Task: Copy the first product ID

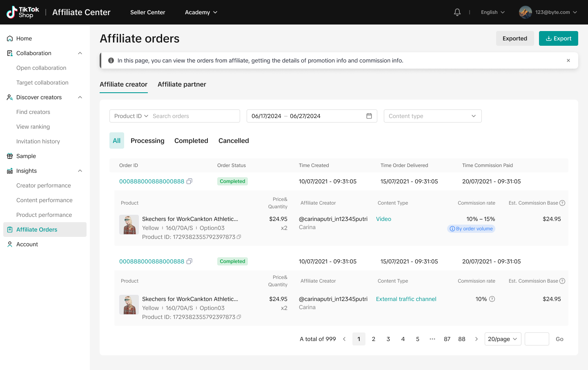Action: [239, 237]
